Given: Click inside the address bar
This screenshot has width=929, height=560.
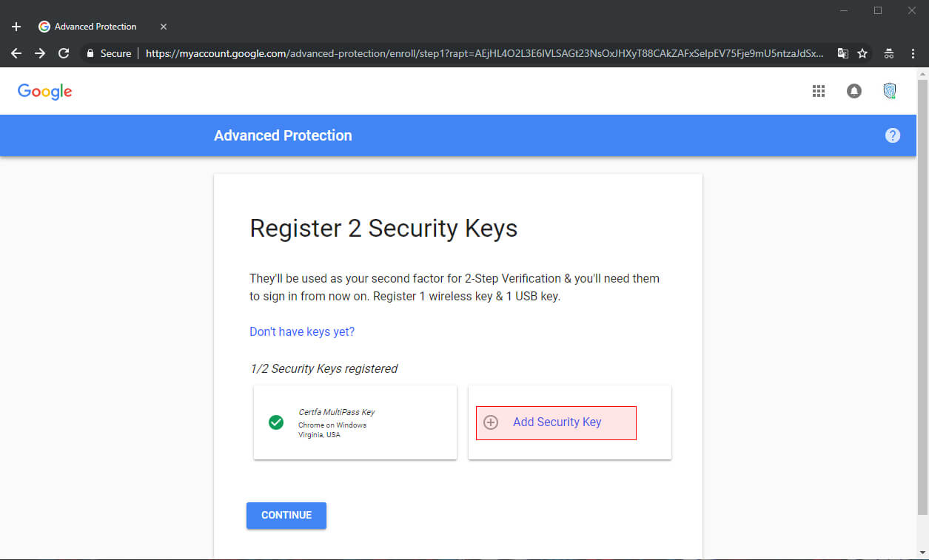Looking at the screenshot, I should pos(444,53).
